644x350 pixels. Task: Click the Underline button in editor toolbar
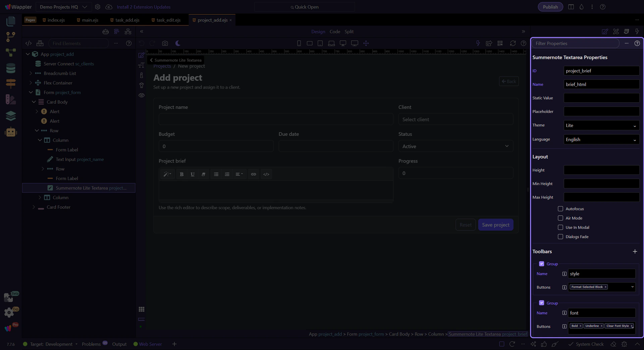[x=193, y=174]
